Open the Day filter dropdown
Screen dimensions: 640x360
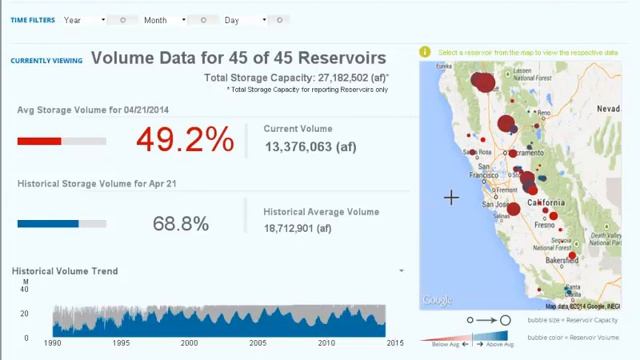(x=245, y=20)
